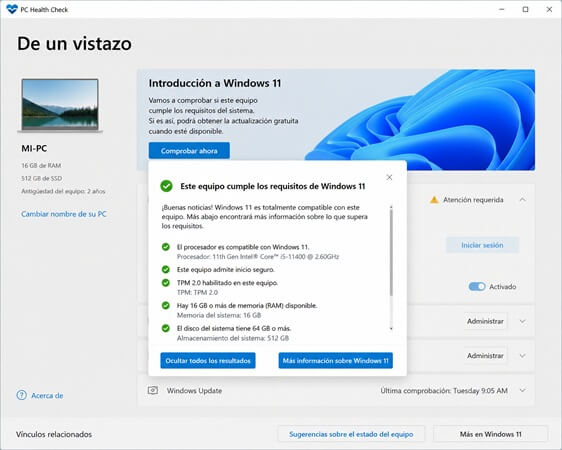Click the Windows Update label
The width and height of the screenshot is (562, 450).
(194, 391)
